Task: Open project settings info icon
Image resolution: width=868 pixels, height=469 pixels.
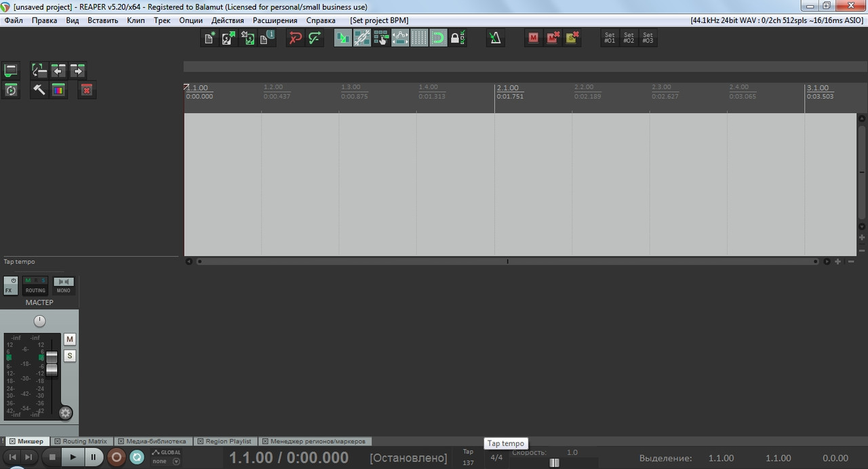Action: 267,38
